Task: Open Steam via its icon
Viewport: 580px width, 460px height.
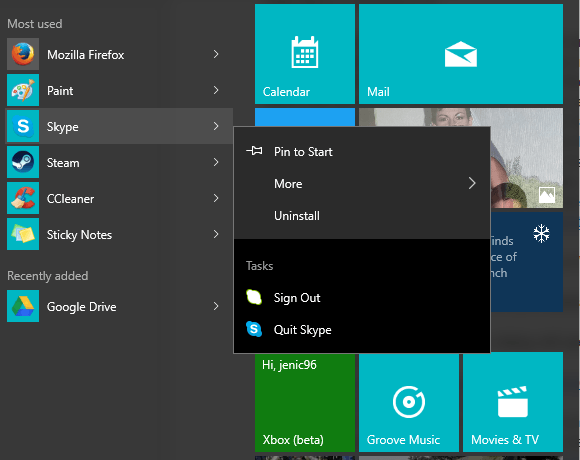Action: coord(23,162)
